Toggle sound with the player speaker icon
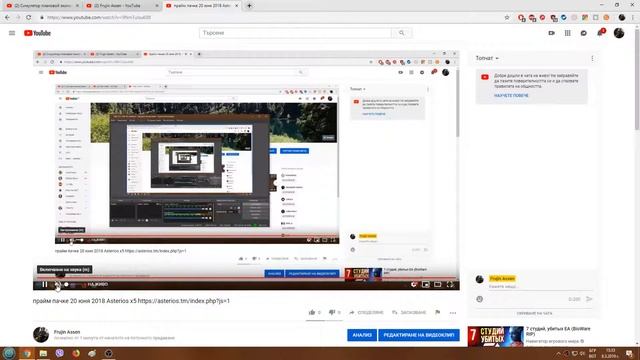Image resolution: width=640 pixels, height=360 pixels. tap(58, 284)
